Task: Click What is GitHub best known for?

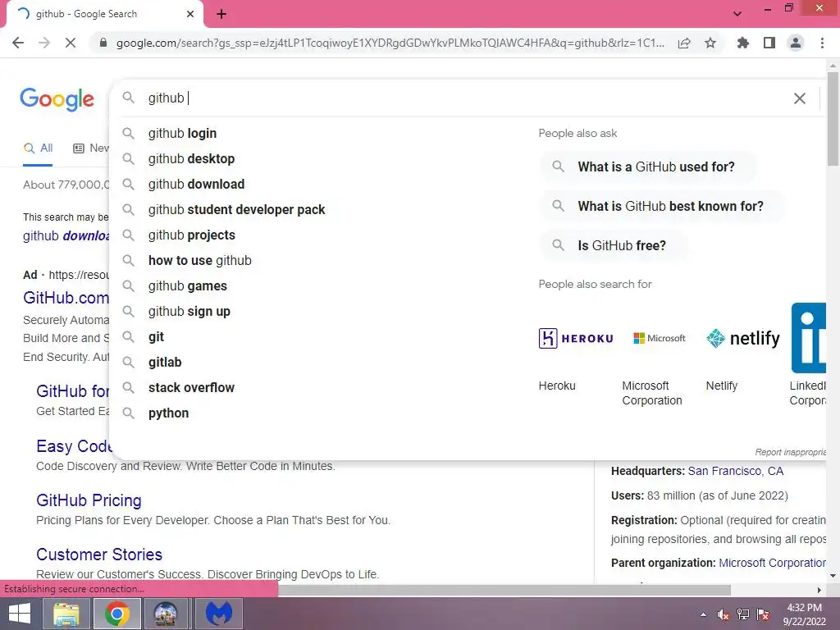Action: (663, 206)
